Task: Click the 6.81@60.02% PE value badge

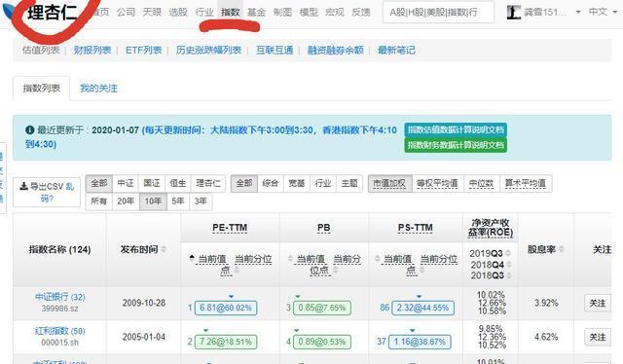Action: tap(226, 308)
